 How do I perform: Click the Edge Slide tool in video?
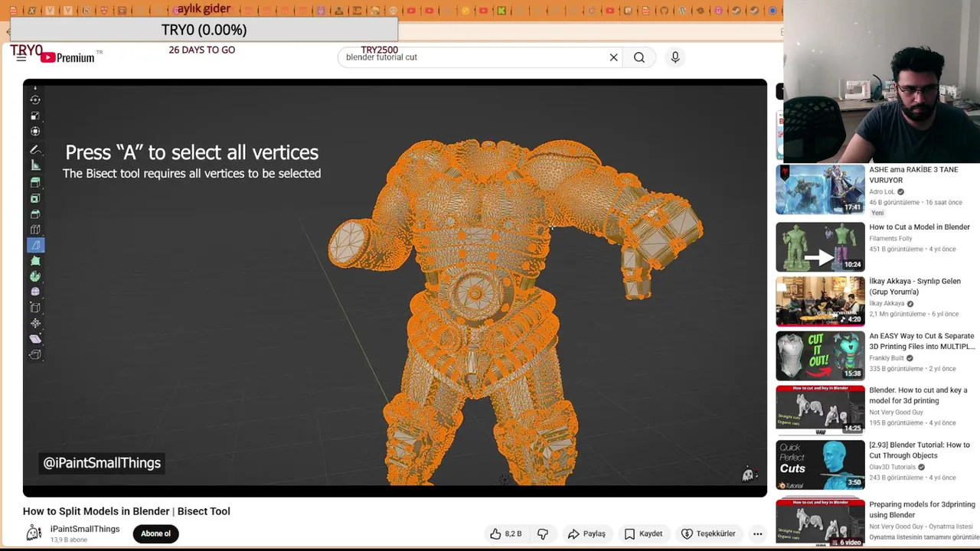point(35,308)
